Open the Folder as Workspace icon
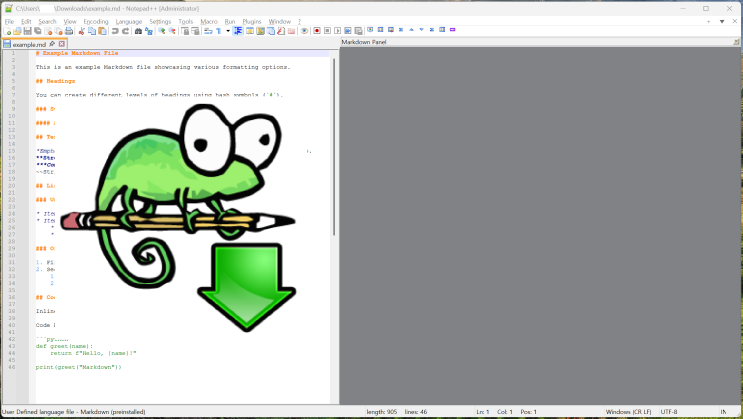The image size is (743, 419). [x=291, y=31]
